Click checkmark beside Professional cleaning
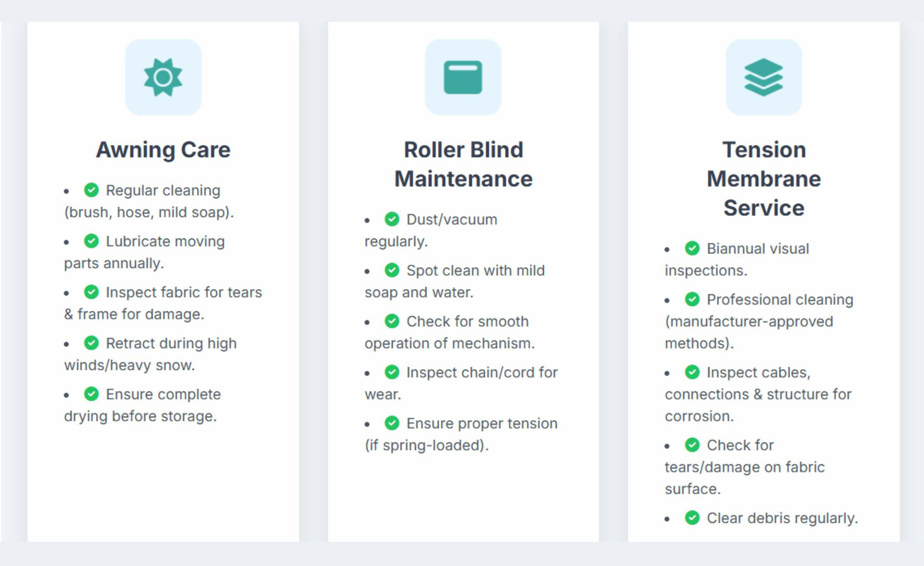 692,300
